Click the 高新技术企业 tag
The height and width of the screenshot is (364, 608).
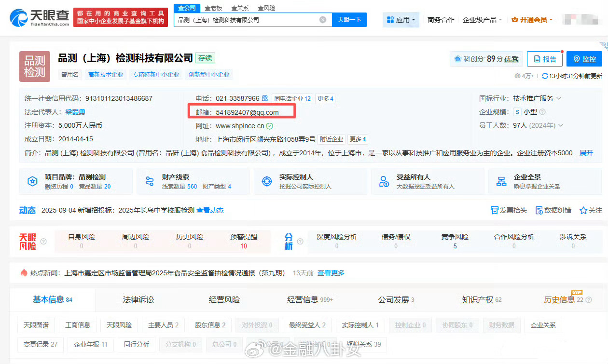[106, 75]
